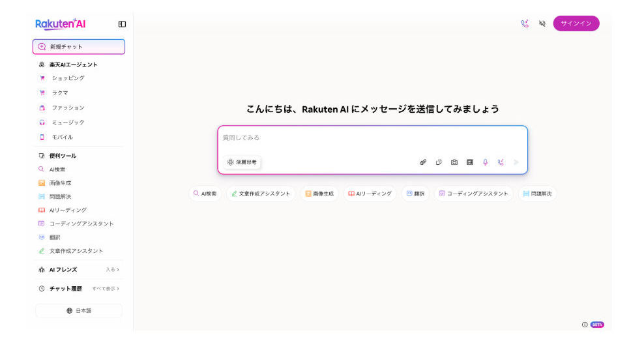
Task: Click the send arrow icon
Action: click(516, 162)
